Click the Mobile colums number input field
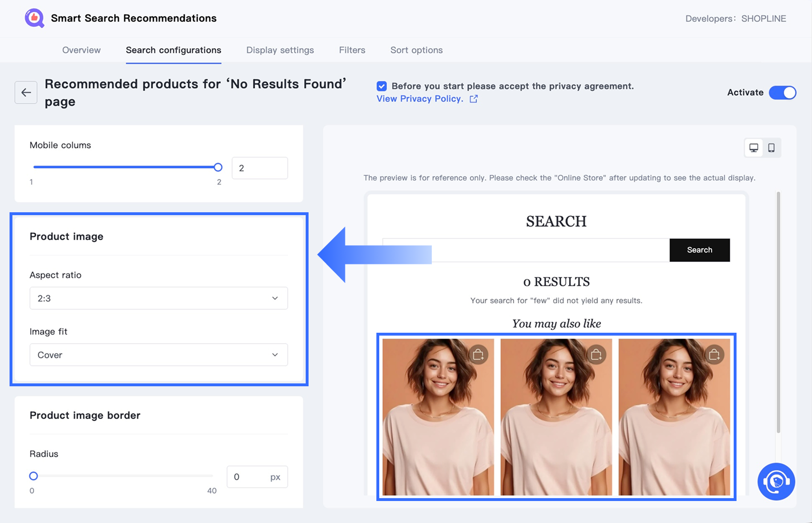Screen dimensions: 812x523 click(260, 168)
